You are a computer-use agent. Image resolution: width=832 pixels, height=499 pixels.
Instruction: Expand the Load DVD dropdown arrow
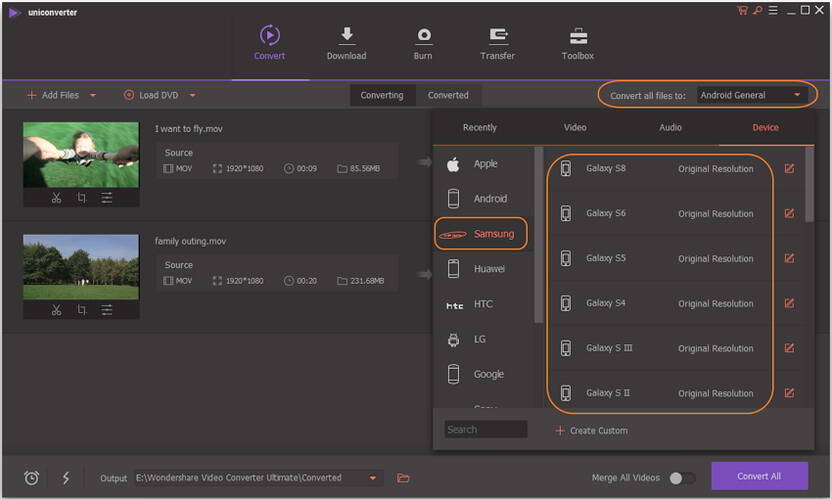coord(193,96)
